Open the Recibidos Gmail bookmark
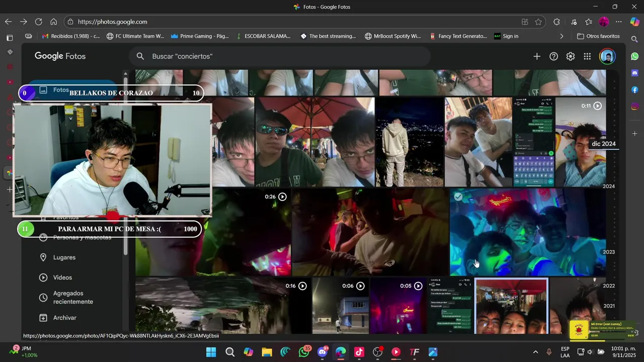This screenshot has height=362, width=644. [x=71, y=36]
